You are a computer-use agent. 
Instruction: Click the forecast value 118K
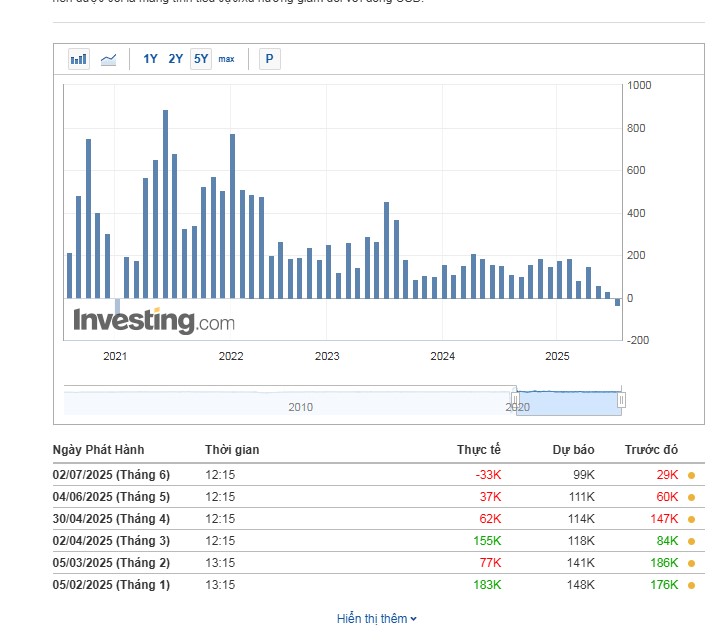pyautogui.click(x=581, y=541)
